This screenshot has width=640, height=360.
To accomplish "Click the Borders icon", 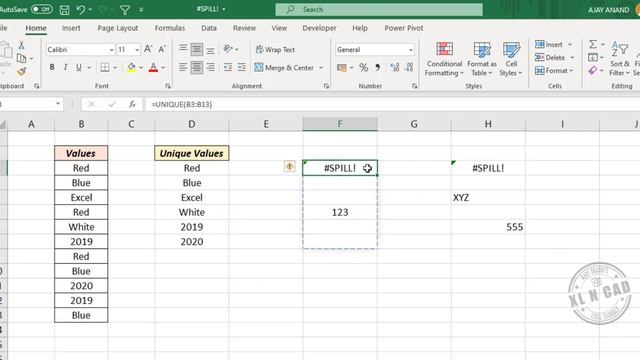I will tap(105, 67).
